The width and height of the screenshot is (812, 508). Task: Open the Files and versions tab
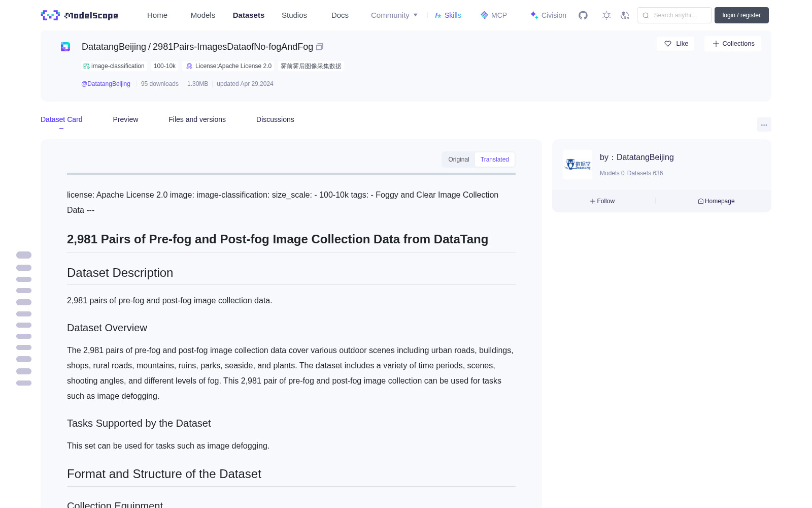pyautogui.click(x=197, y=119)
